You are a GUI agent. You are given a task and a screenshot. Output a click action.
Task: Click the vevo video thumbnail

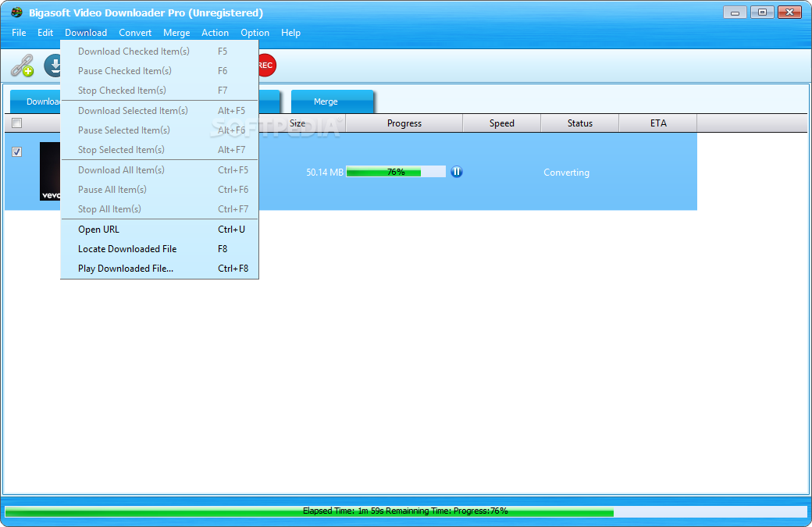tap(50, 171)
